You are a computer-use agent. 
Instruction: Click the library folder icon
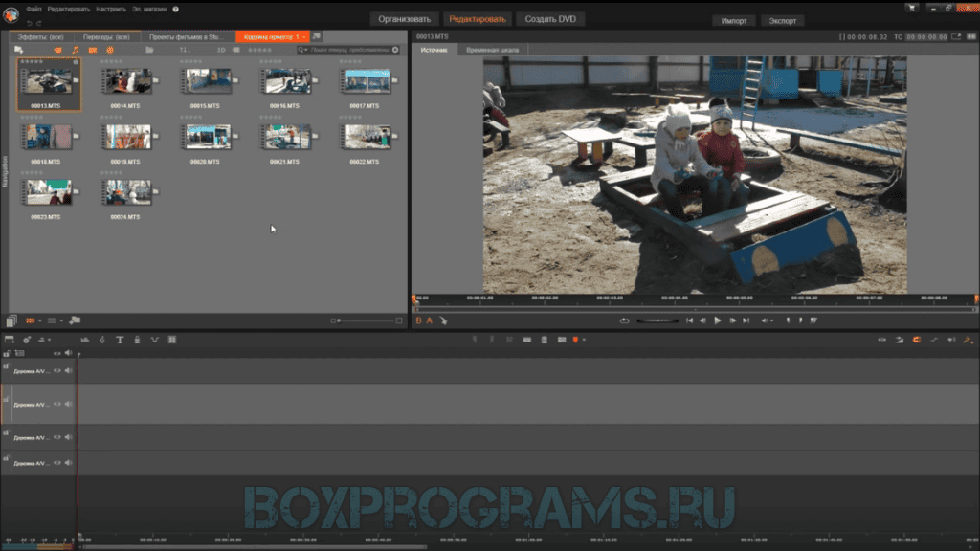coord(149,50)
